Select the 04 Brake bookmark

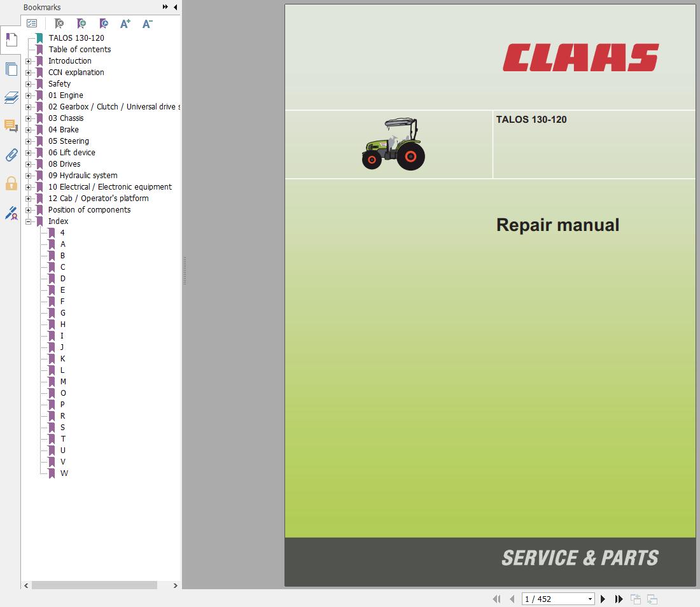[x=64, y=129]
